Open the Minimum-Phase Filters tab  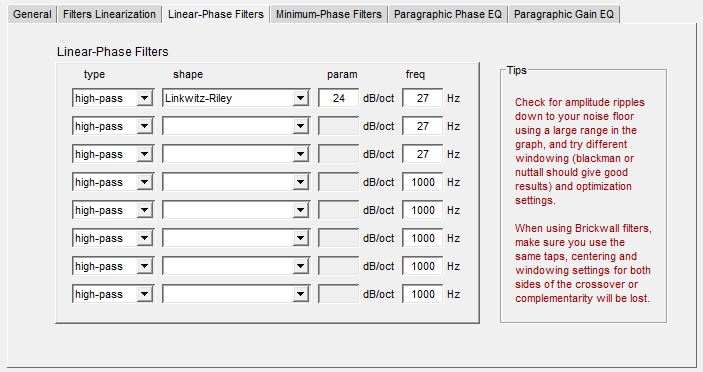click(329, 14)
